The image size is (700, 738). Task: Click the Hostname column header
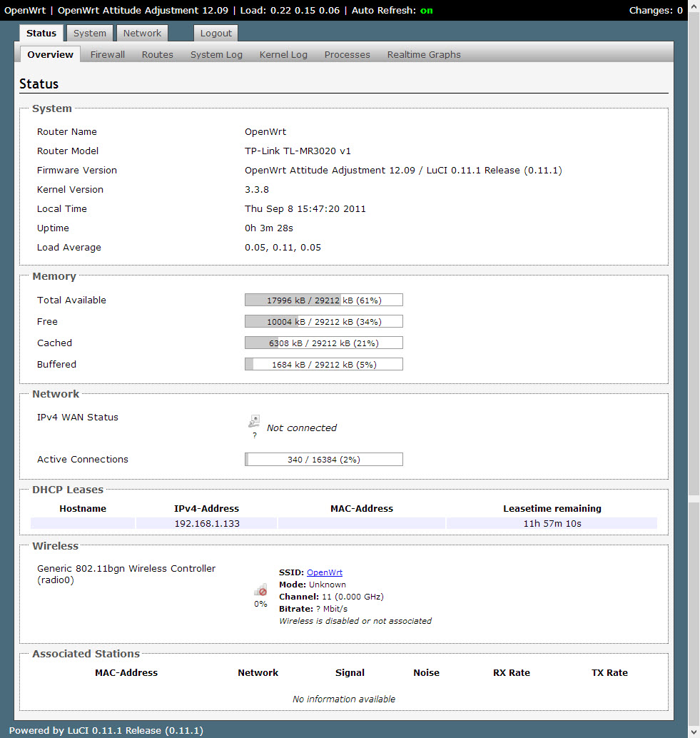pyautogui.click(x=83, y=508)
